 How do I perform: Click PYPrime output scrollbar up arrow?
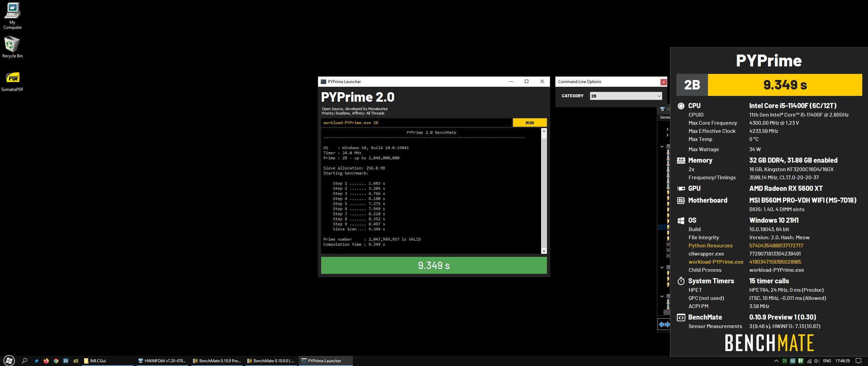[x=544, y=131]
